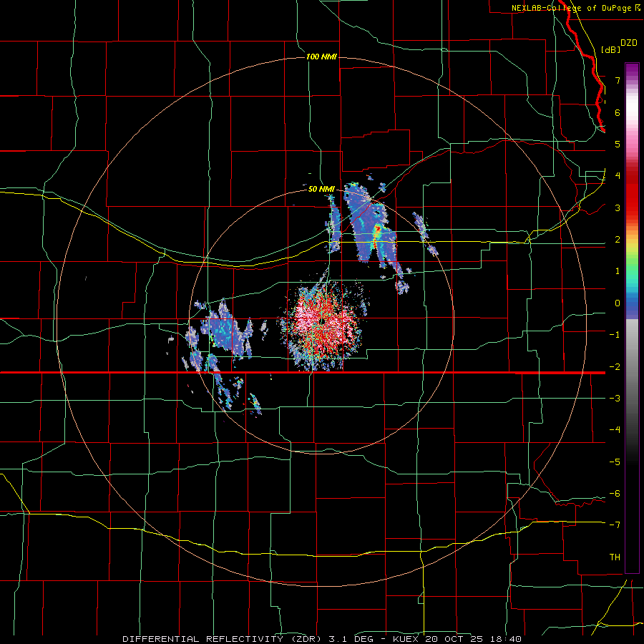Screen dimensions: 644x644
Task: Click the red high-ZDR streak in the northern echo
Action: [376, 234]
